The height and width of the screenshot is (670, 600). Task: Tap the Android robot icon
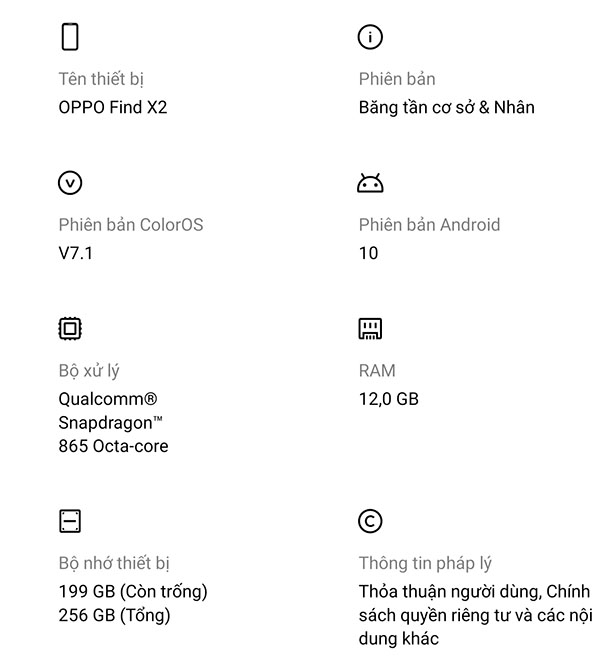click(370, 183)
